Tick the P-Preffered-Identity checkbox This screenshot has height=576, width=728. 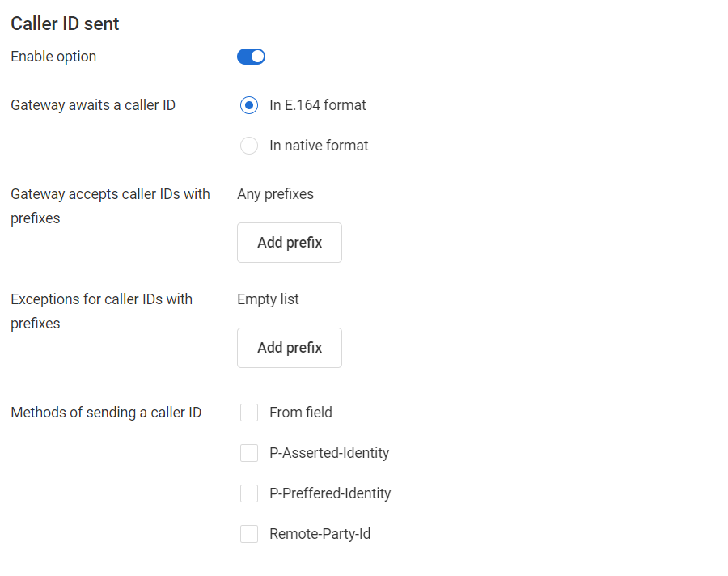point(249,493)
